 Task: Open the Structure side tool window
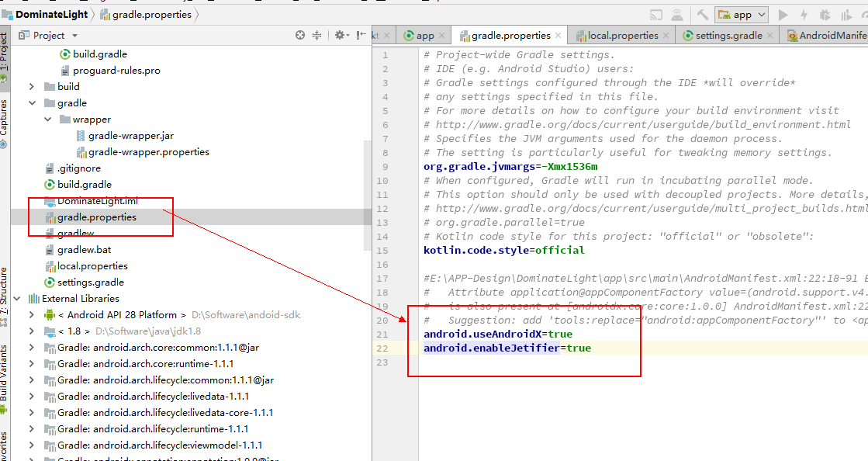tap(5, 296)
